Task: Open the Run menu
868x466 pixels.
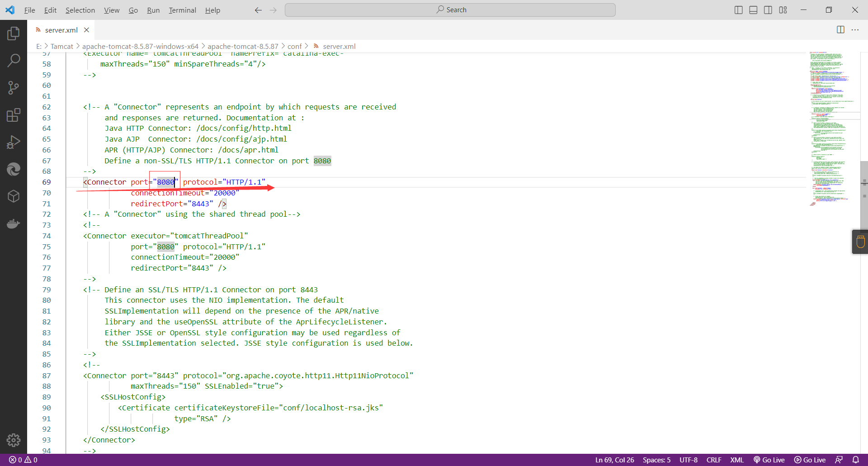Action: 153,10
